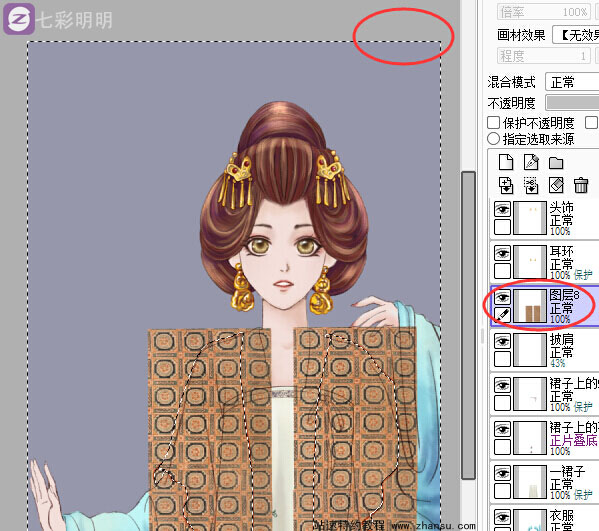Merge layer down with icon
This screenshot has width=599, height=531.
[x=531, y=185]
